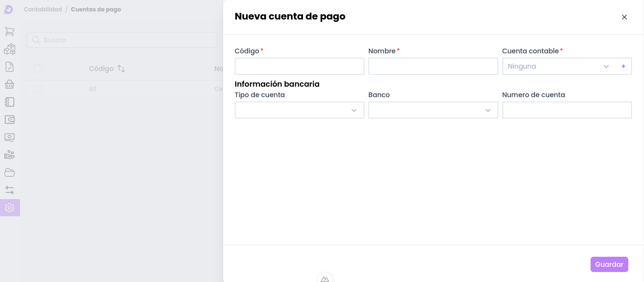Viewport: 644px width, 282px height.
Task: Click the plus icon beside Cuenta contable
Action: tap(623, 66)
